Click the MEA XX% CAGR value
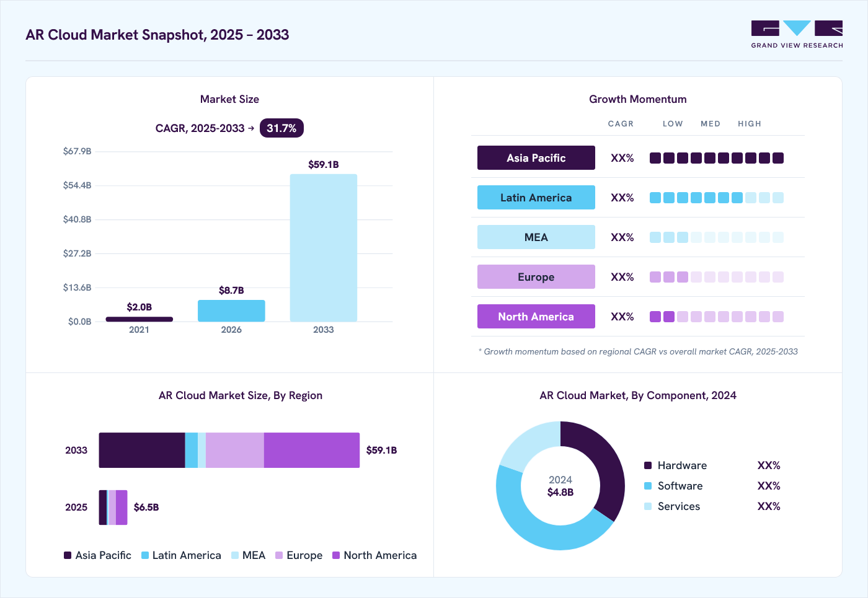Image resolution: width=868 pixels, height=598 pixels. [622, 237]
